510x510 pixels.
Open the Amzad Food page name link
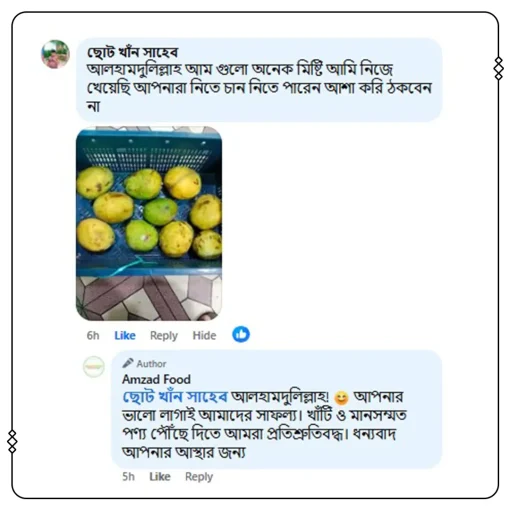pyautogui.click(x=156, y=379)
